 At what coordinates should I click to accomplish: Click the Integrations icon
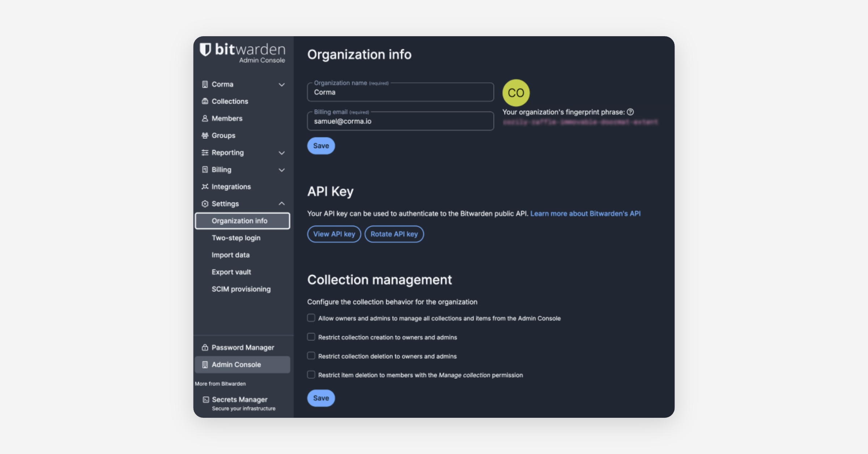pos(205,186)
